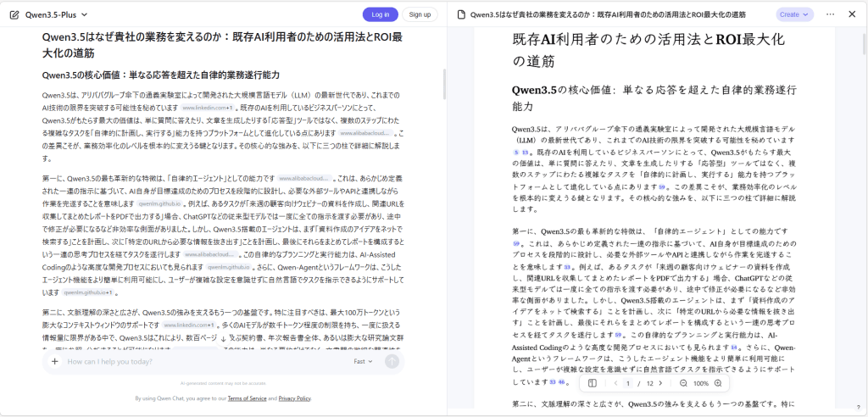
Task: Open the Fast mode dropdown
Action: pos(363,362)
